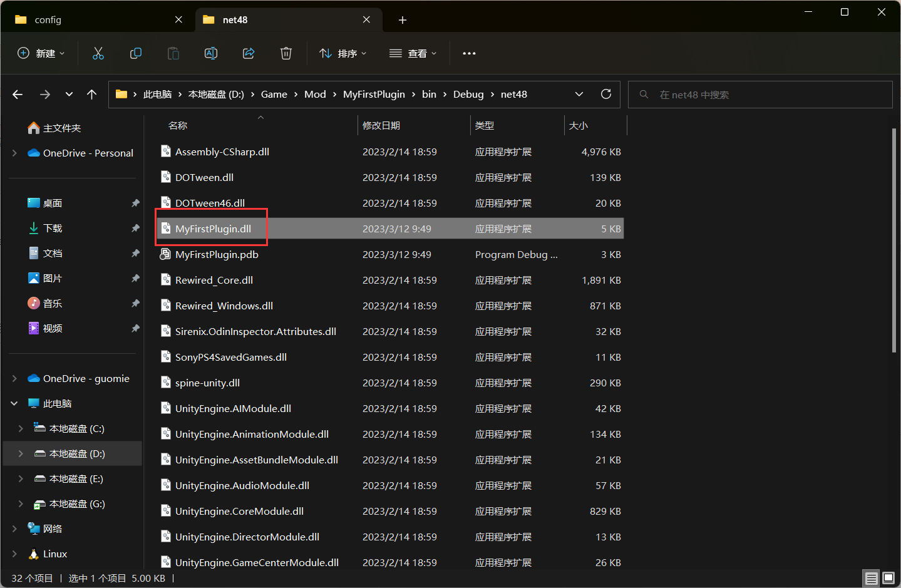Expand the Local Disk (C:) tree node
This screenshot has width=901, height=588.
click(21, 429)
